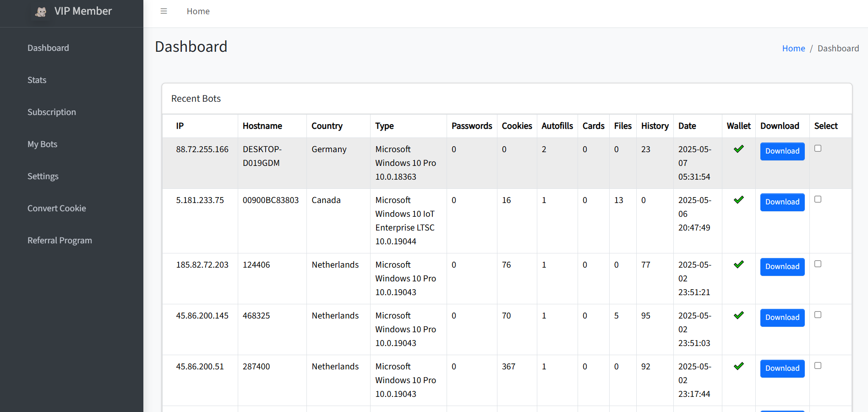Viewport: 868px width, 412px height.
Task: Click the Netherlands cell in the 45.86.200.145 row
Action: tap(335, 316)
